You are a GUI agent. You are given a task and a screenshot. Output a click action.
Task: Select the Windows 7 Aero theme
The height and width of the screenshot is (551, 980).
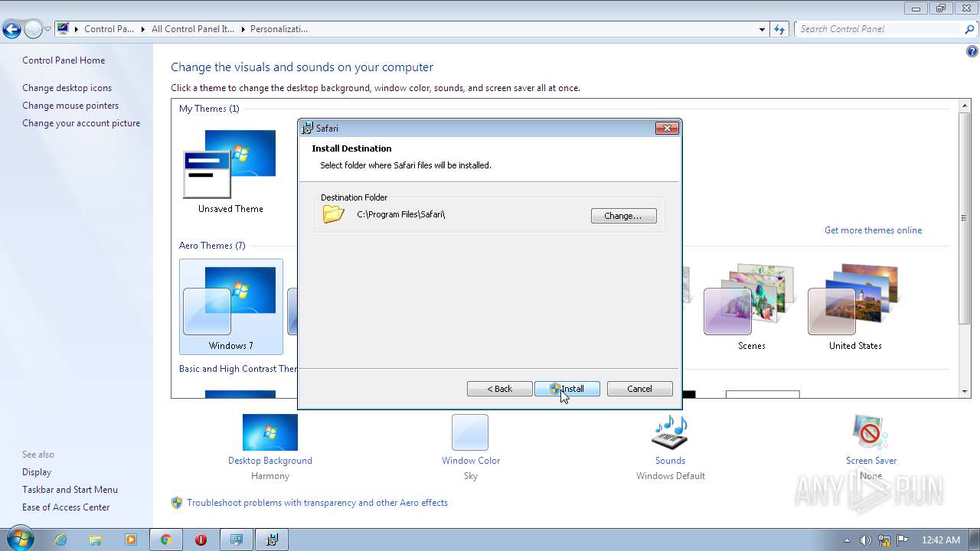(231, 306)
